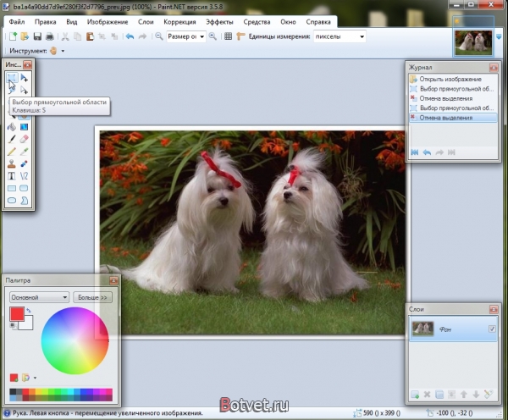Click the Cut scissors icon
The image size is (508, 420).
click(x=65, y=36)
